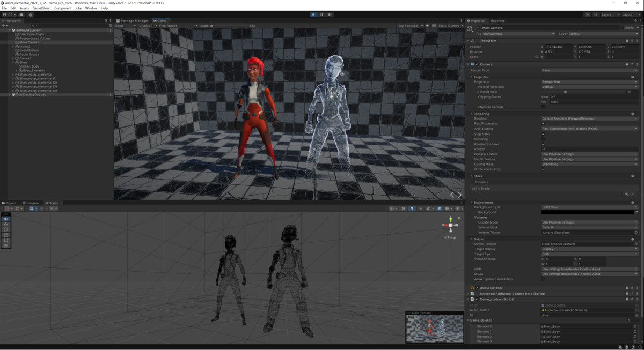Open the Anti-aliasing dropdown

[589, 129]
